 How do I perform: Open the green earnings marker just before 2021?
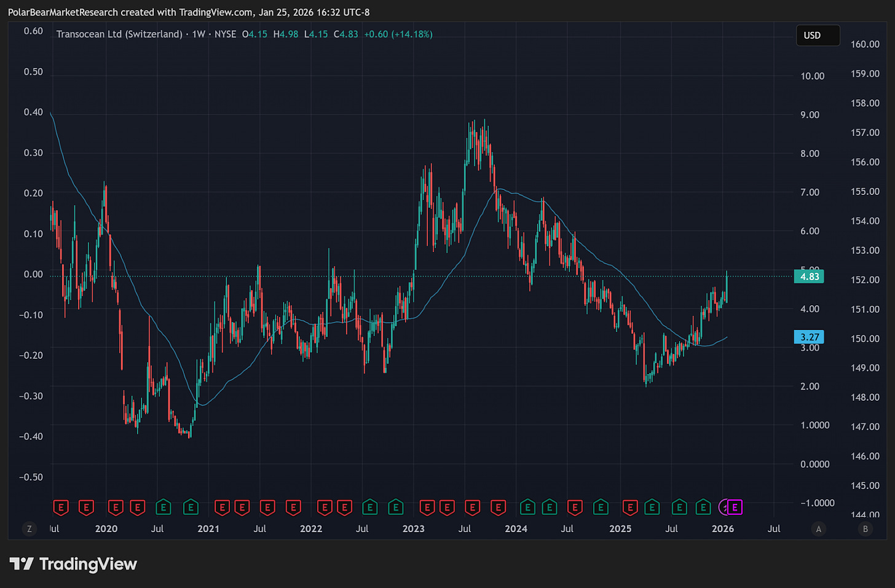[191, 508]
